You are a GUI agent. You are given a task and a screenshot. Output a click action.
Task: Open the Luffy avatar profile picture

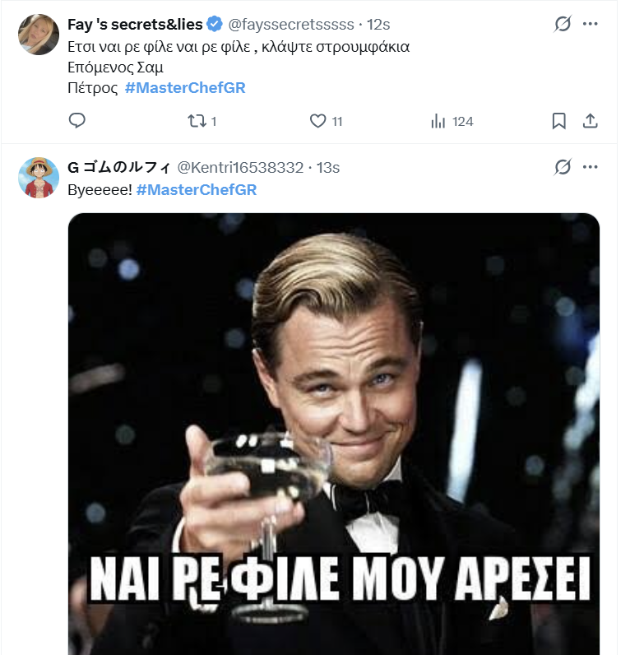[x=39, y=178]
